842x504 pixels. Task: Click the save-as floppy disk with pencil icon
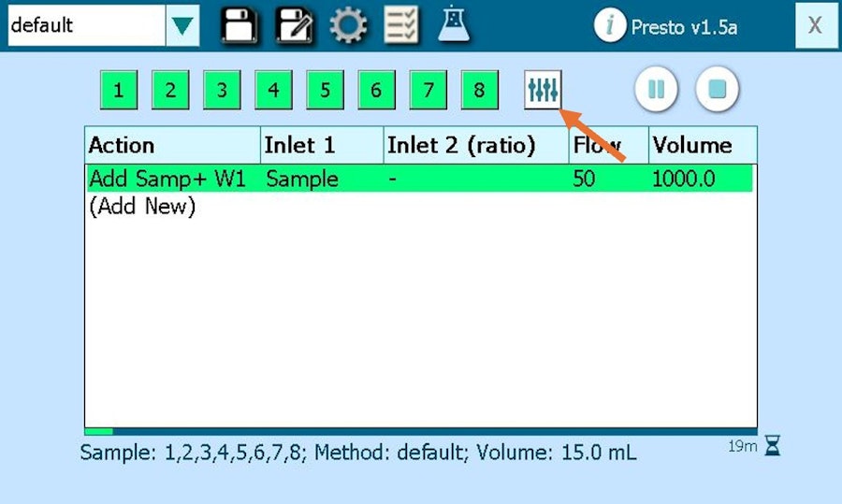[294, 24]
